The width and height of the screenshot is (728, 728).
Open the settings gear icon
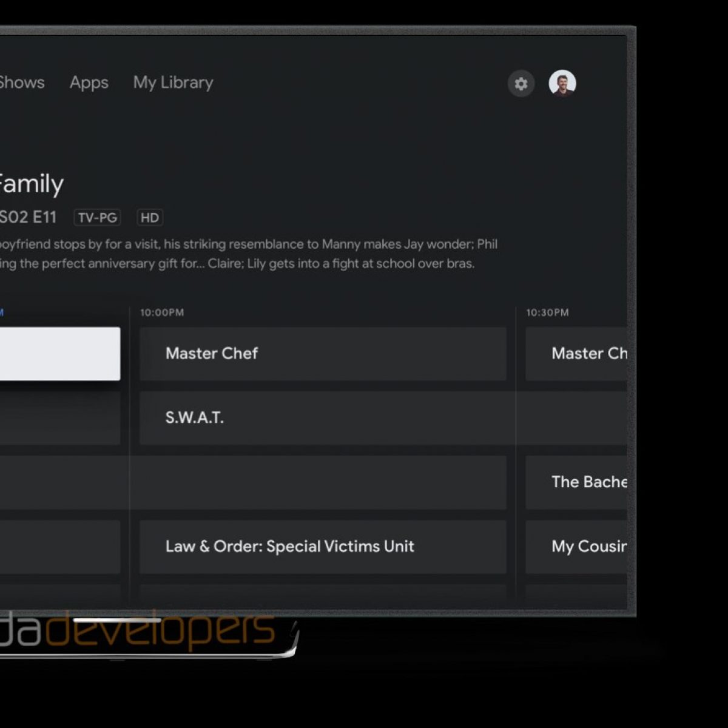point(521,84)
